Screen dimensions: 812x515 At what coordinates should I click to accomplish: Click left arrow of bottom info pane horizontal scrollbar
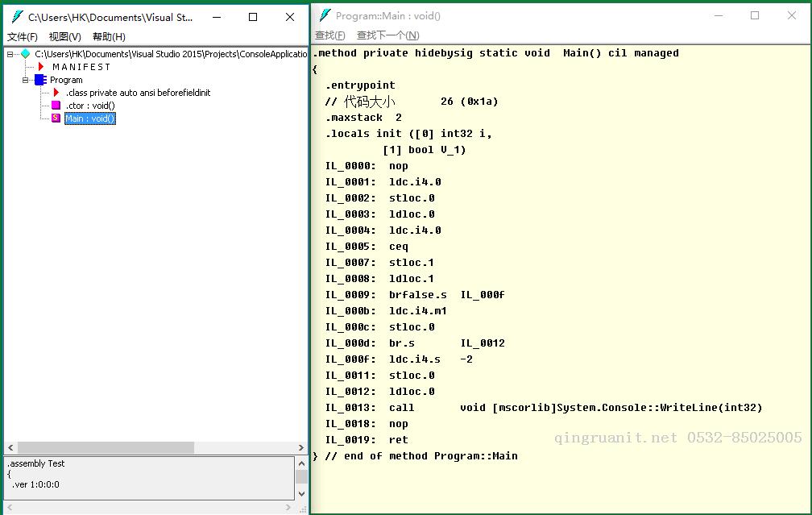pos(10,508)
